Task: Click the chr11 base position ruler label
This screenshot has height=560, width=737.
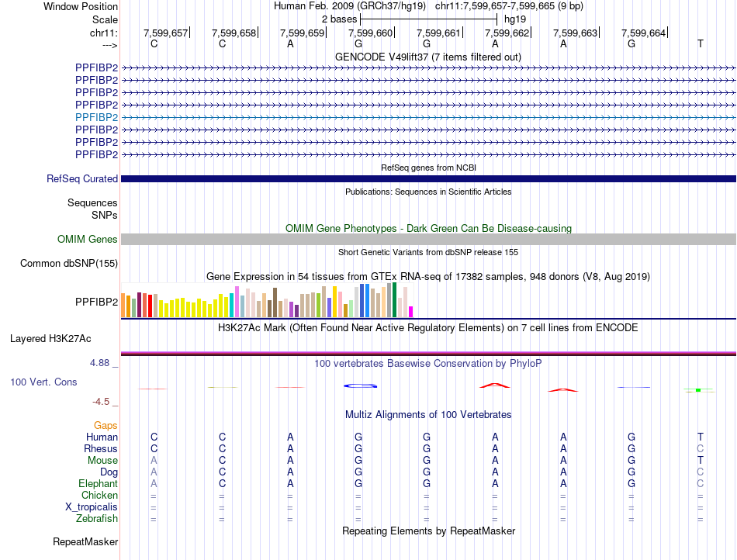Action: pos(104,33)
